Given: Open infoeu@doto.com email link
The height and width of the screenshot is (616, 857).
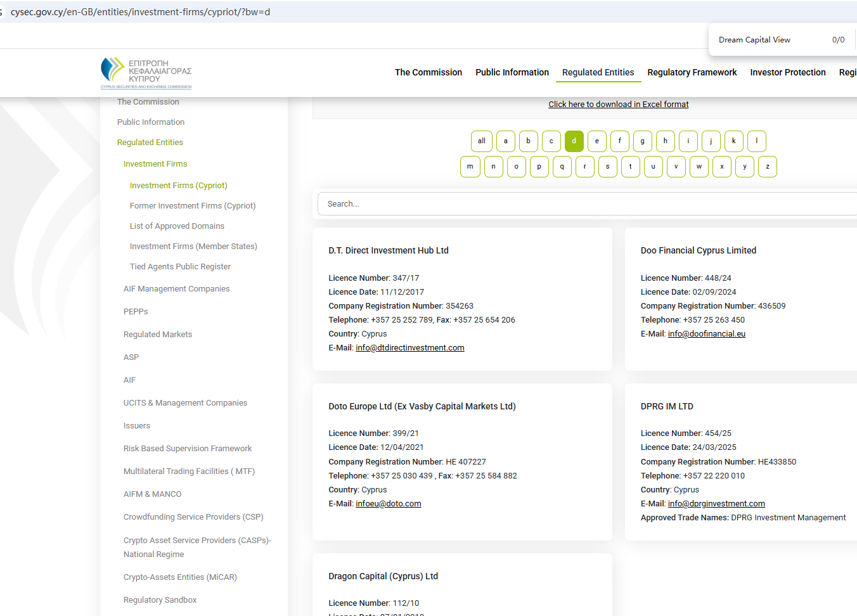Looking at the screenshot, I should coord(388,504).
